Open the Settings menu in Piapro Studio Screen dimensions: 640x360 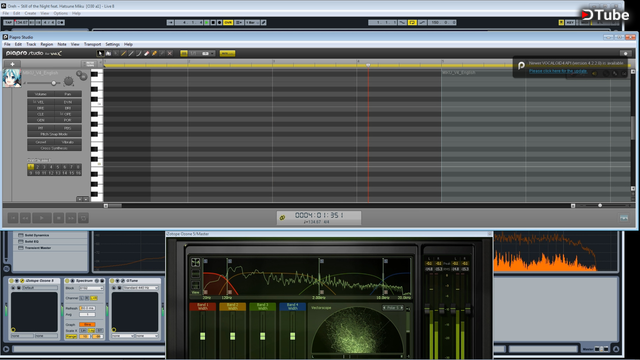112,44
